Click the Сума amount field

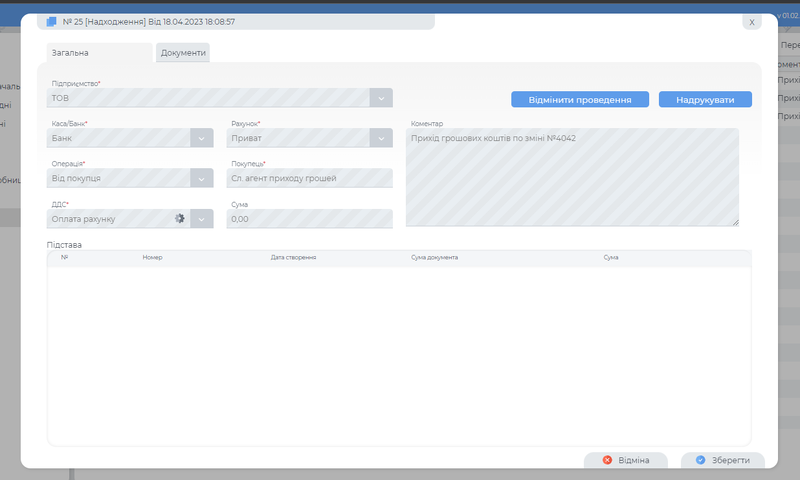(x=309, y=218)
